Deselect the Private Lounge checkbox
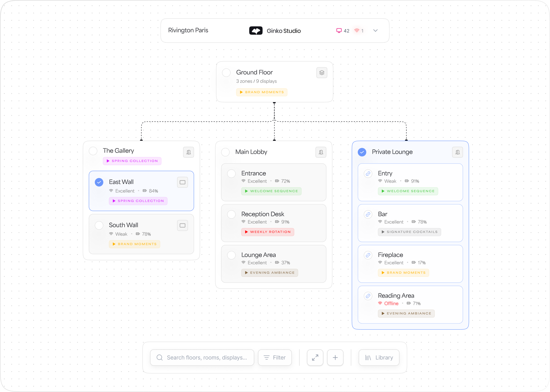This screenshot has width=550, height=392. point(362,152)
